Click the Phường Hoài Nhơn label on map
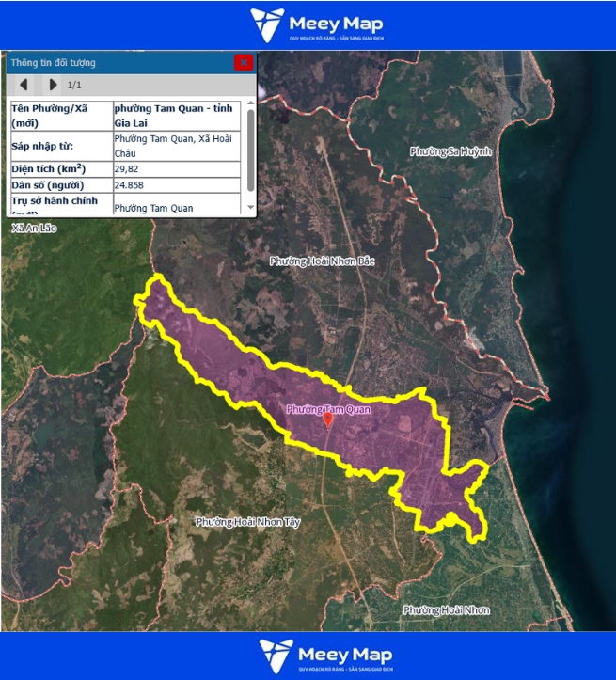 pyautogui.click(x=446, y=610)
